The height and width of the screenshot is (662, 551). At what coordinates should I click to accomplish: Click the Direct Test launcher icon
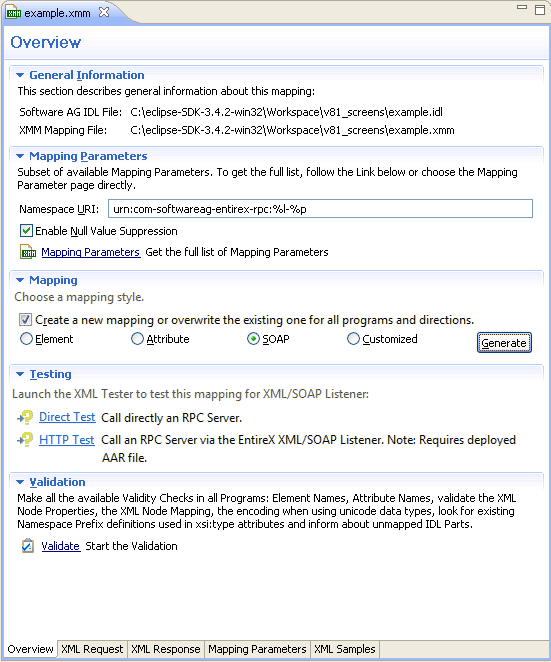25,418
